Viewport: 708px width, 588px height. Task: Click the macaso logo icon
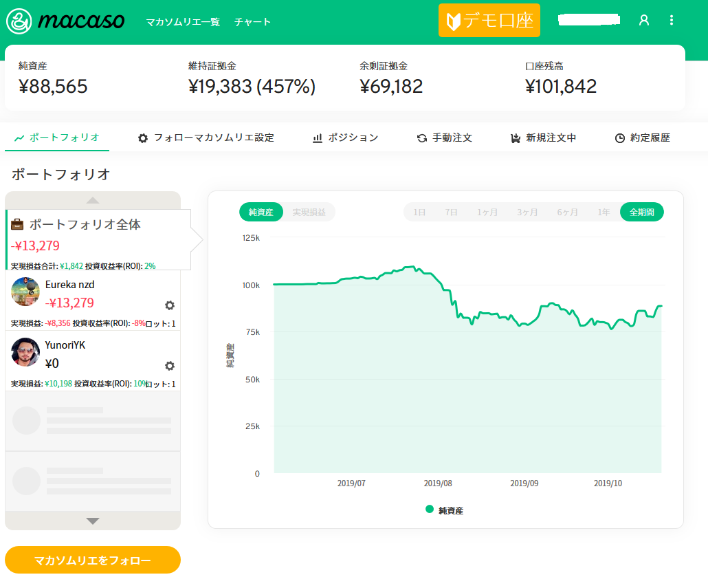pos(19,21)
